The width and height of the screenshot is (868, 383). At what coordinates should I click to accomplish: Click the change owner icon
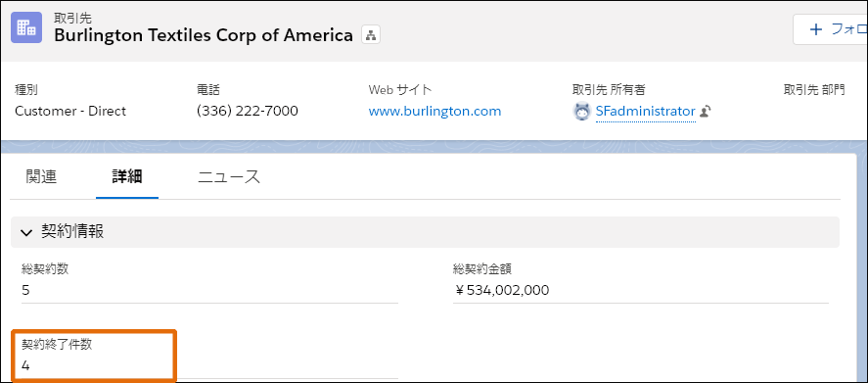[705, 112]
